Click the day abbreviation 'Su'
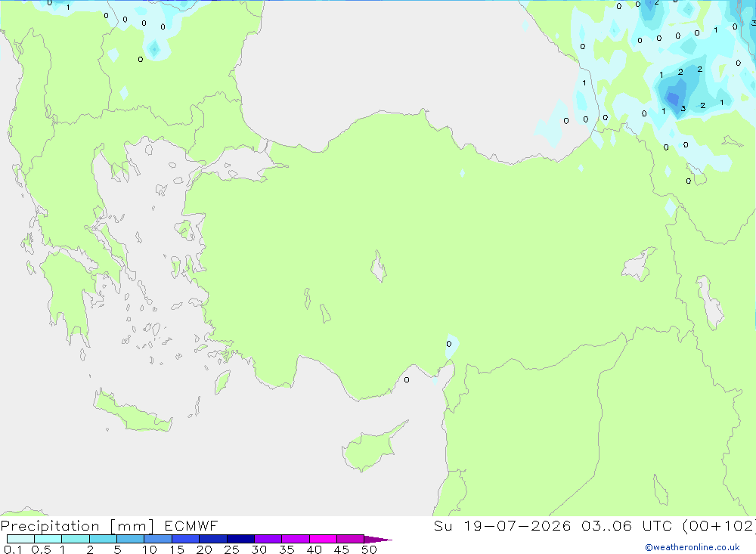756x554 pixels. click(443, 525)
